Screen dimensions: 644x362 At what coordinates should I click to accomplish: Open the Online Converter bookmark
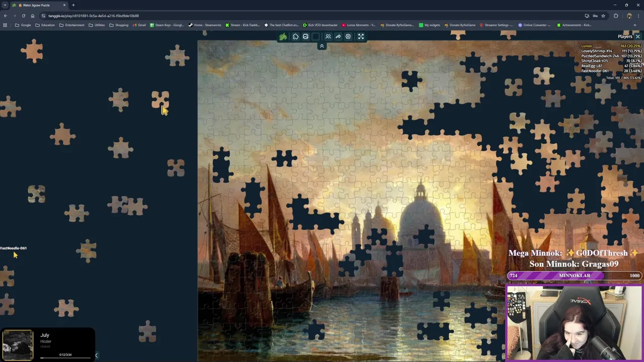coord(535,25)
